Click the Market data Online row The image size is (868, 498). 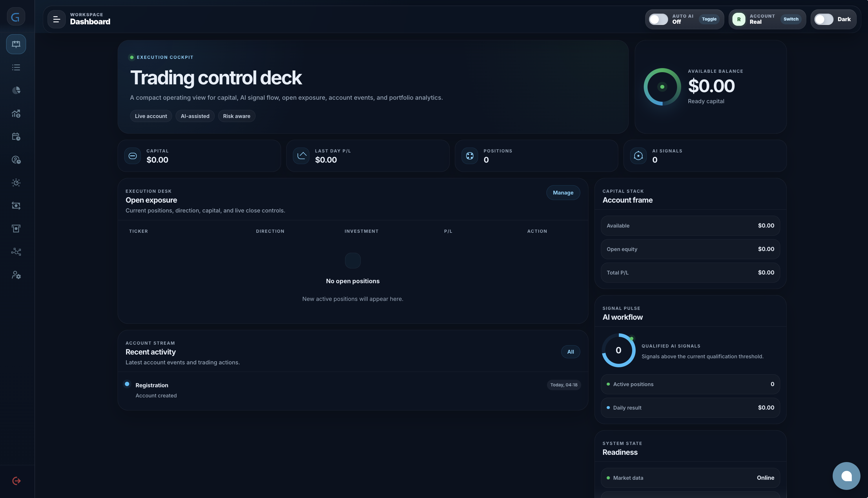[690, 478]
